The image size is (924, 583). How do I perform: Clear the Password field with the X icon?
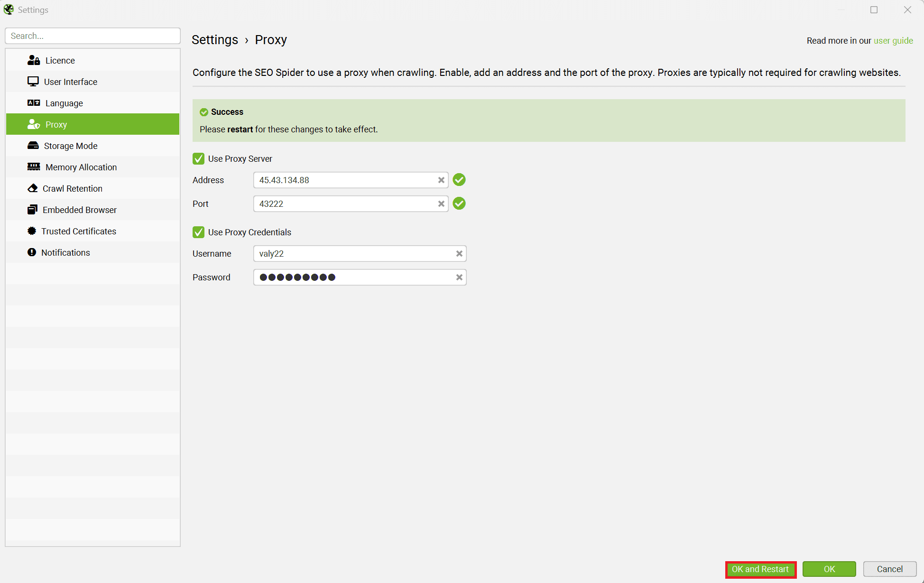(x=459, y=277)
